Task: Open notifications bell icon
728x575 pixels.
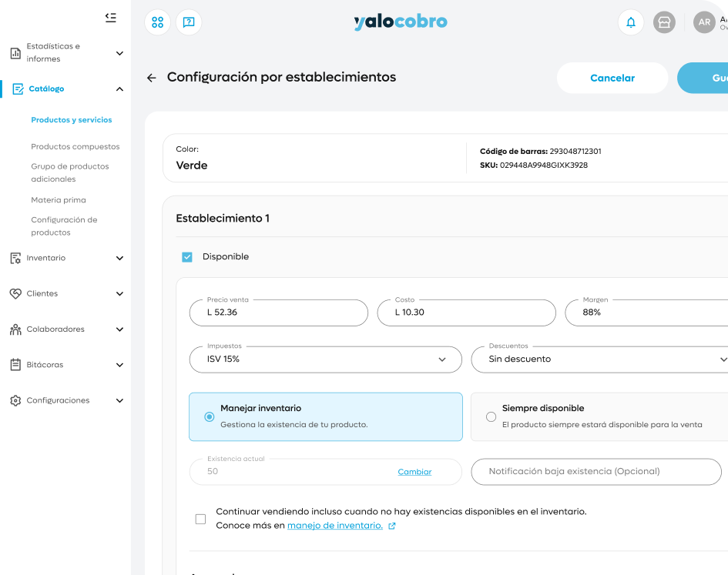Action: tap(631, 22)
